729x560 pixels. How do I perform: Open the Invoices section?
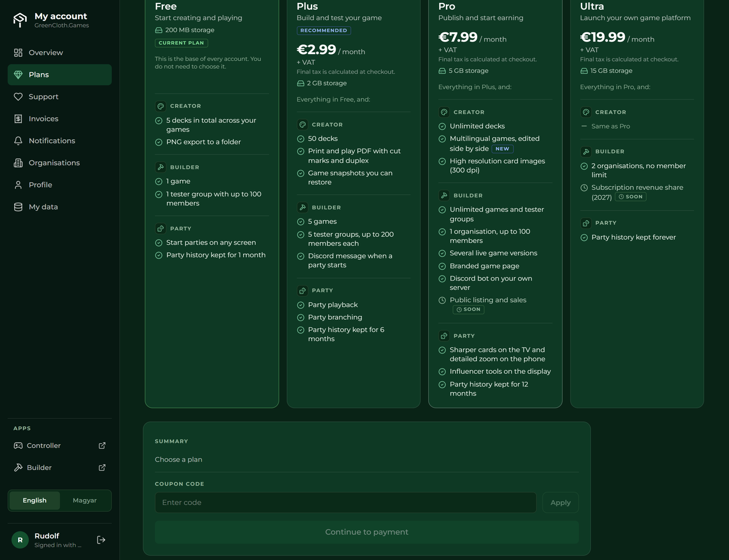tap(60, 119)
